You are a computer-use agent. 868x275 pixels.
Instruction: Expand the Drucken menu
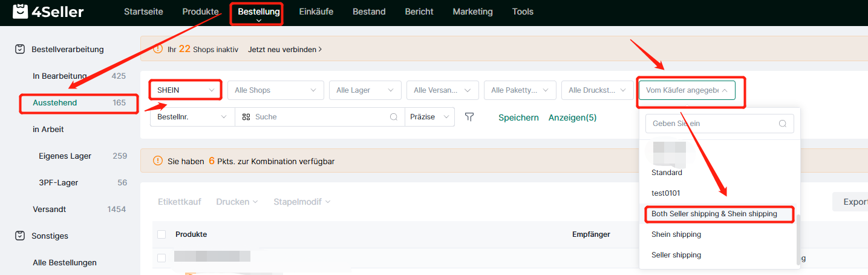coord(237,202)
